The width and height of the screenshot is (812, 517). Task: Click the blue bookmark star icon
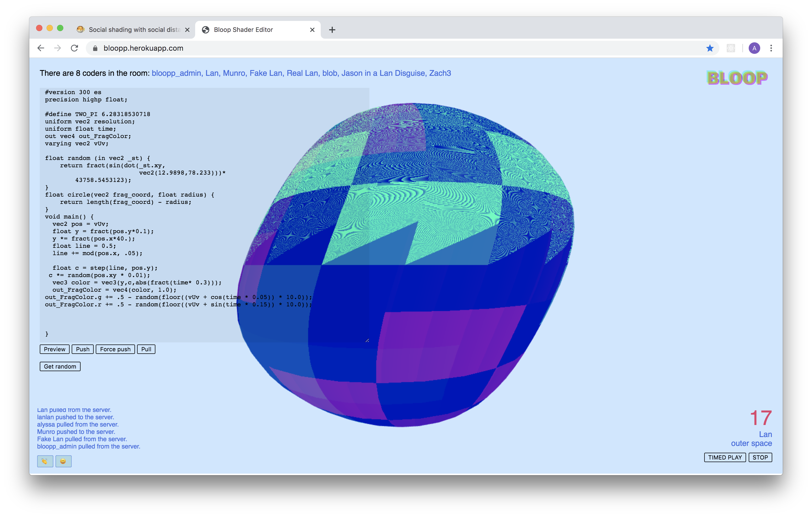[x=710, y=48]
